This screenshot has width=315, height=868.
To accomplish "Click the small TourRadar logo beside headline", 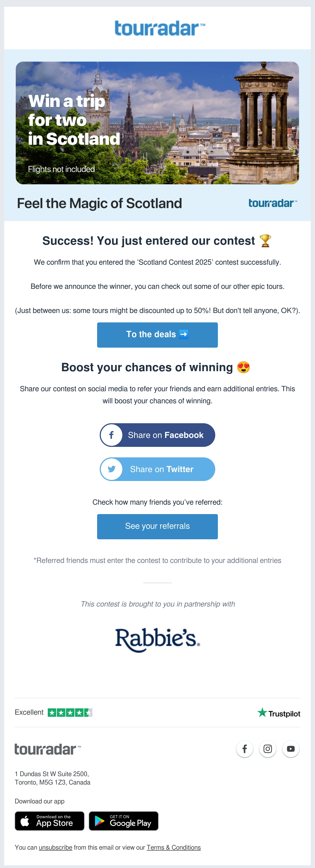I will (x=273, y=203).
